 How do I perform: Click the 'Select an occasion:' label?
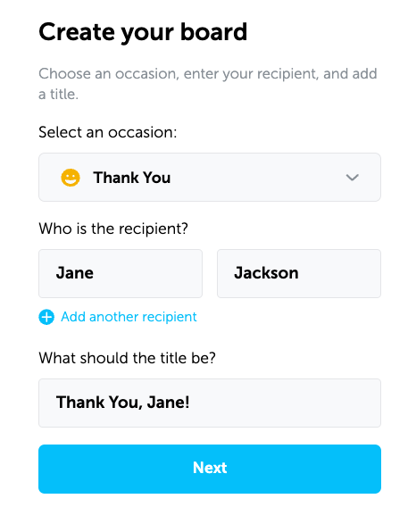click(107, 132)
